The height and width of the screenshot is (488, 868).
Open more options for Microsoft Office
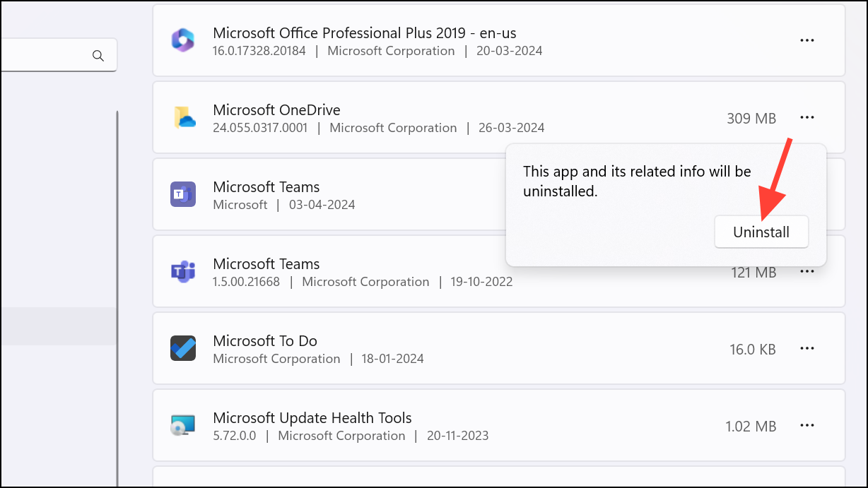coord(807,41)
